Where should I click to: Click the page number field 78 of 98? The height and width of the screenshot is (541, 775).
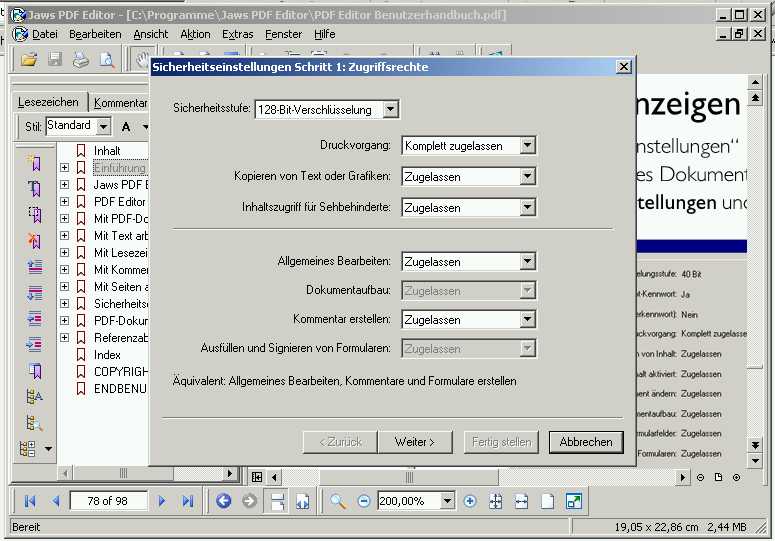[x=108, y=501]
